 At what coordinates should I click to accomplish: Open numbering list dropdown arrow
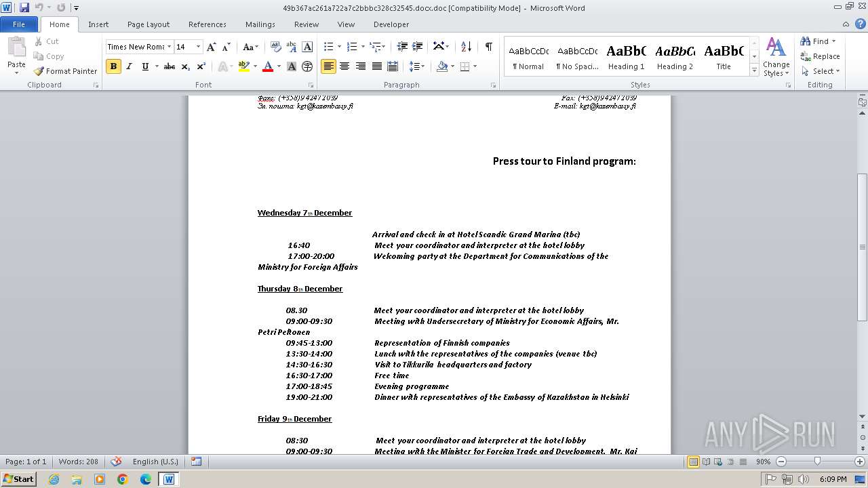tap(363, 47)
